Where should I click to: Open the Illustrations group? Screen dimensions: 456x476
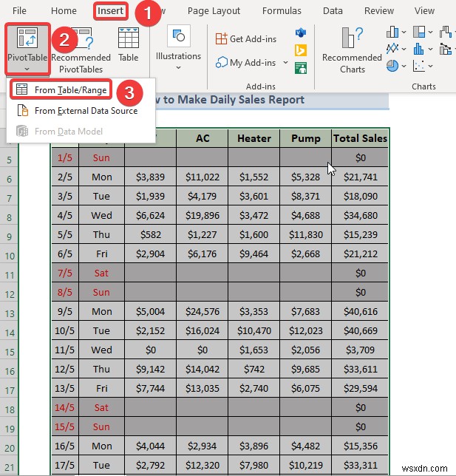point(178,47)
